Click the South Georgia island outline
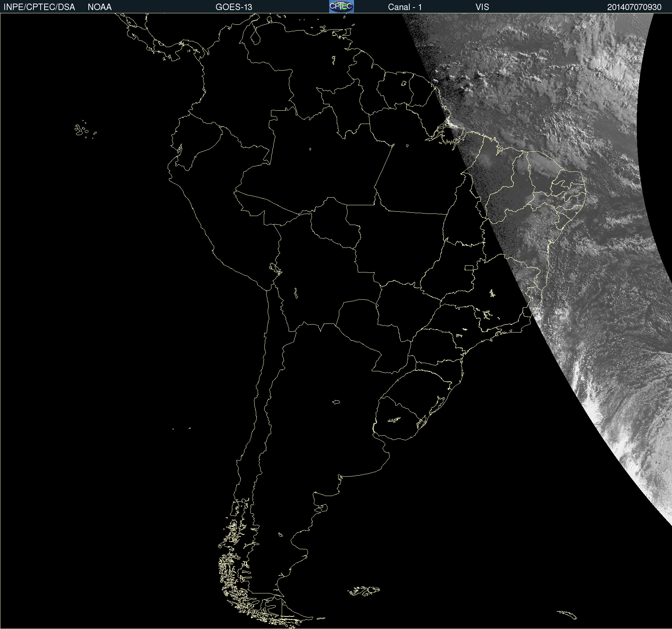The image size is (672, 629). coord(567,614)
